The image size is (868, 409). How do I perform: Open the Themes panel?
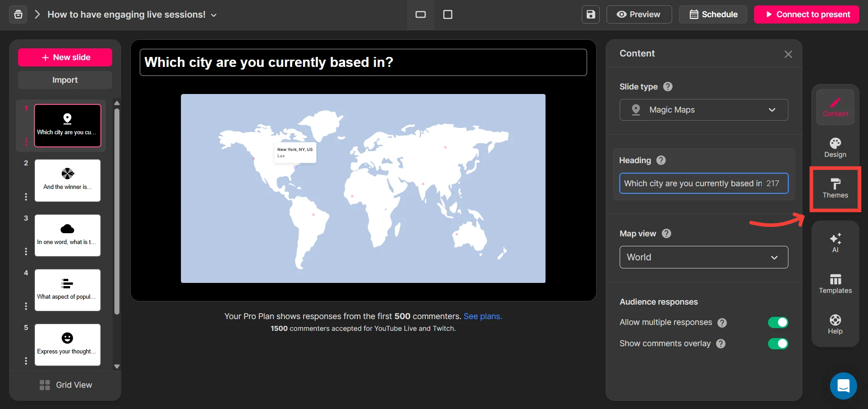(x=835, y=188)
